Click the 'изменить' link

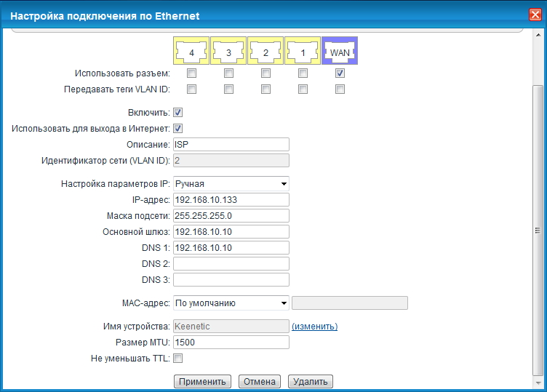[x=314, y=327]
